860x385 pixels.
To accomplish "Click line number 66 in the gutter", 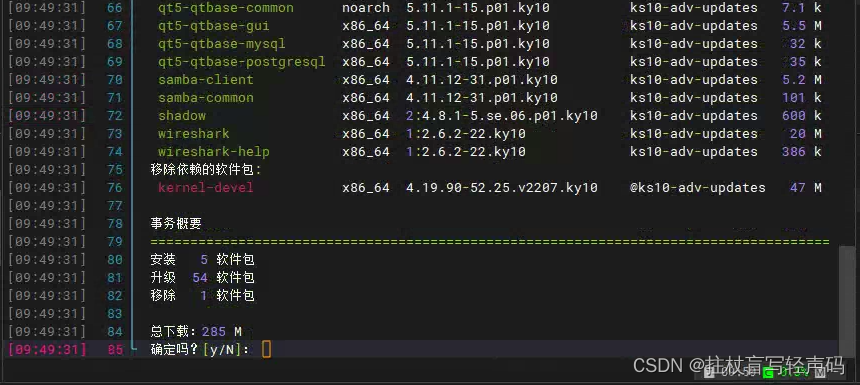I will point(115,8).
